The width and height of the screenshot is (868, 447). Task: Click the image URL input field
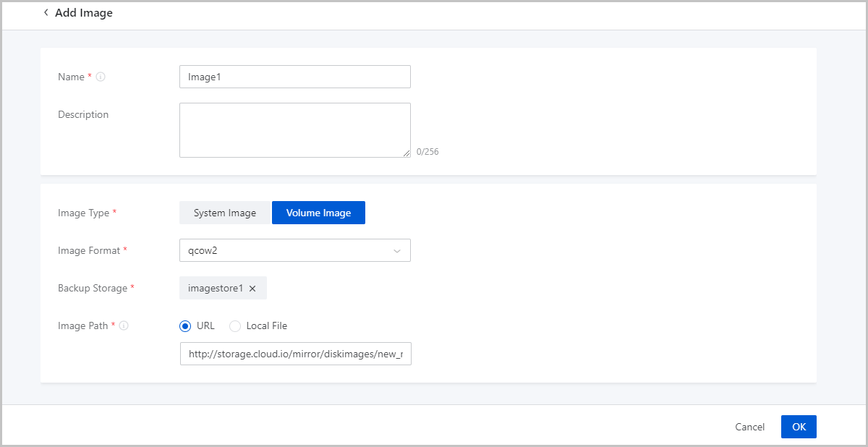click(295, 354)
